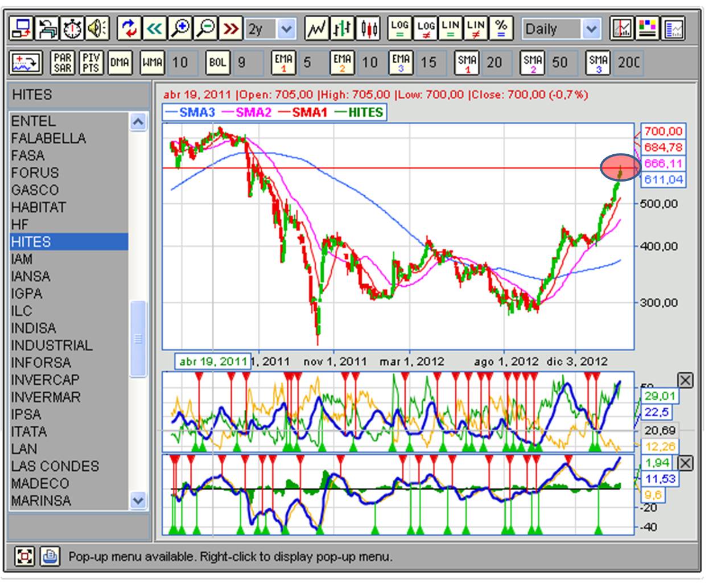709x588 pixels.
Task: Select FALABELLA in the symbol list
Action: 48,138
